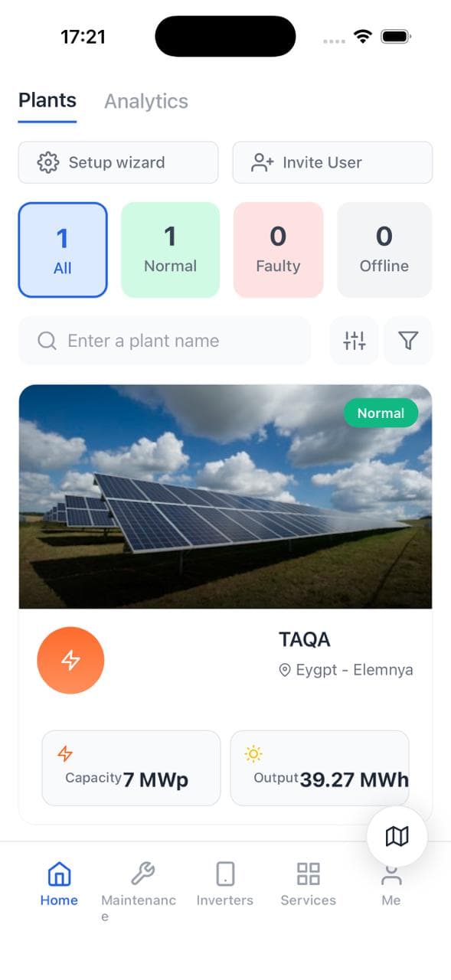
Task: Open sorting/adjustment sliders icon
Action: pyautogui.click(x=354, y=341)
